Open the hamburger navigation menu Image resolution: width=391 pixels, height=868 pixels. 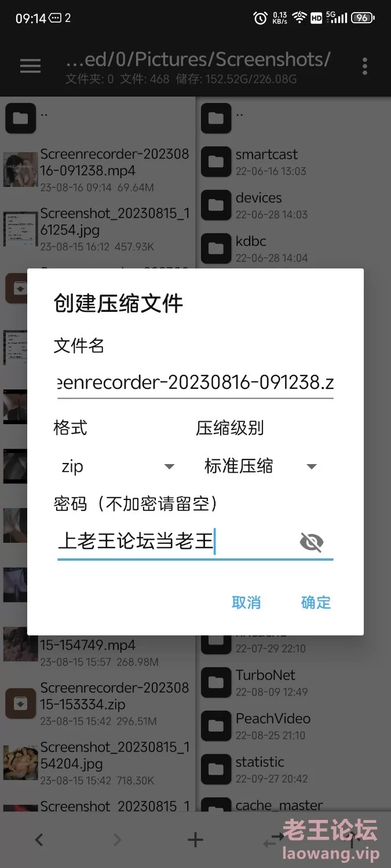click(x=30, y=66)
